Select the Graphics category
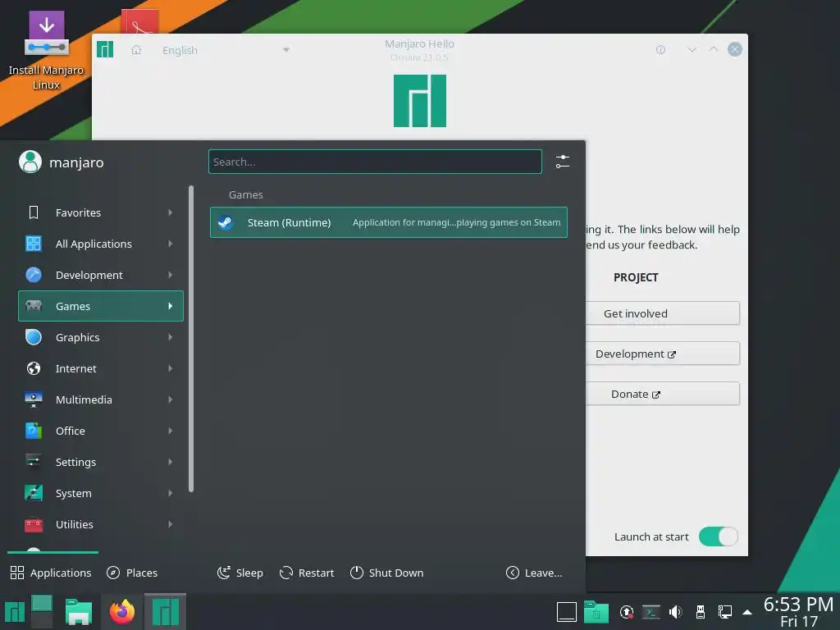Screen dimensions: 840x630 point(101,337)
